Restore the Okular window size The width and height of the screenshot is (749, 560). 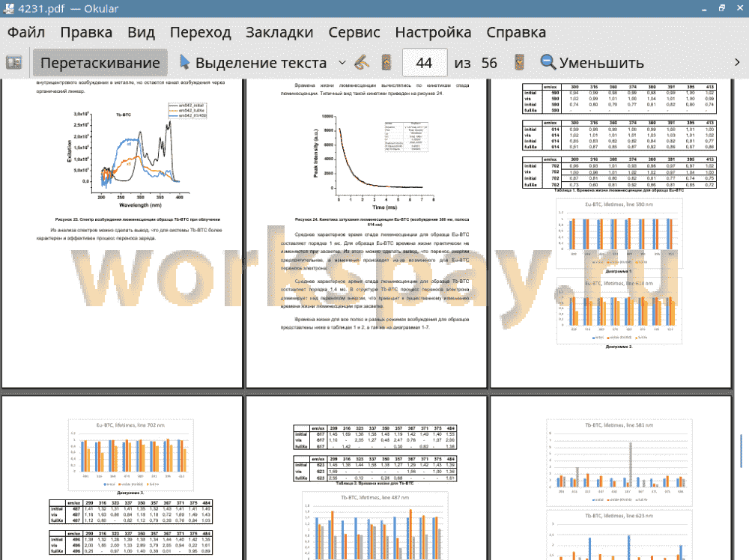[722, 8]
